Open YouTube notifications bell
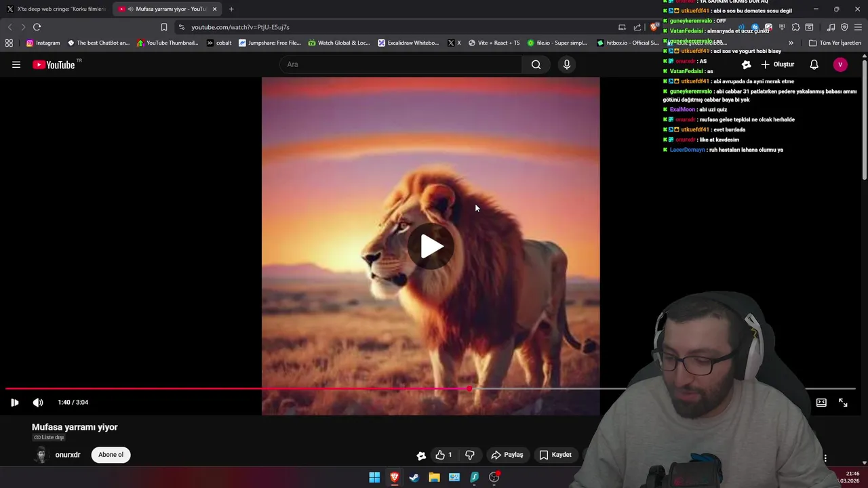This screenshot has width=868, height=488. (814, 64)
